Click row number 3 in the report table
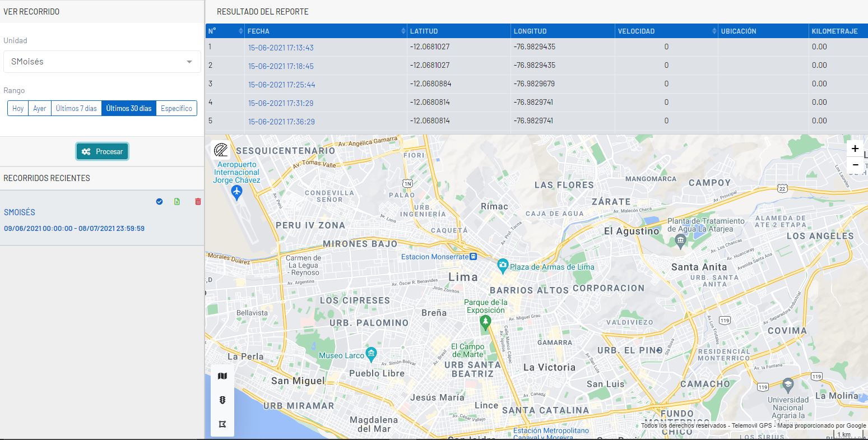Image resolution: width=868 pixels, height=440 pixels. [x=210, y=84]
